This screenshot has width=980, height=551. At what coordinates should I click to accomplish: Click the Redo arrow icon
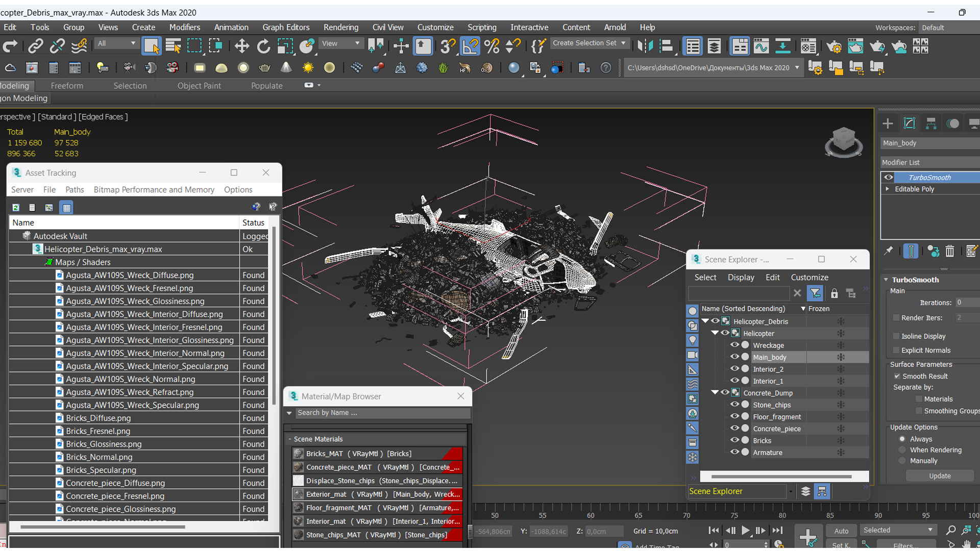pos(10,46)
